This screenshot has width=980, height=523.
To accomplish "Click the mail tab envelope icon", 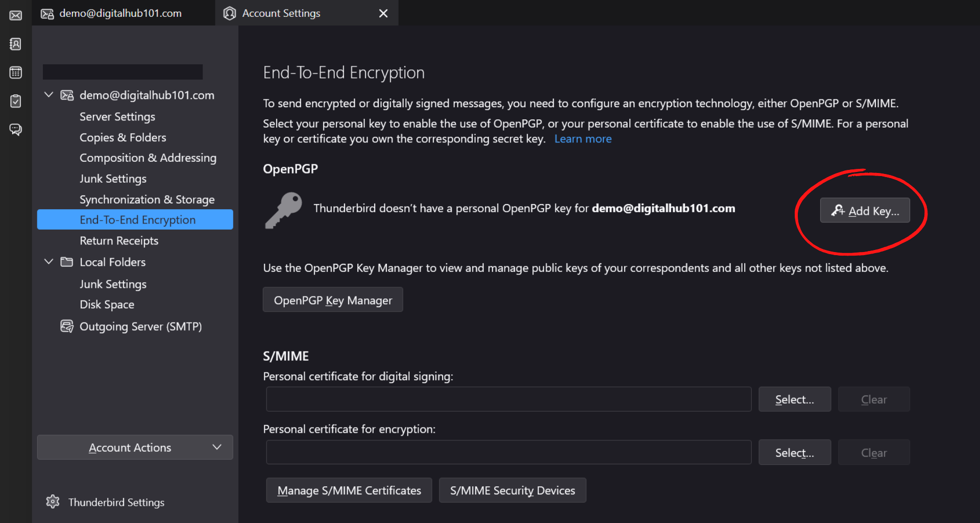I will (x=47, y=14).
